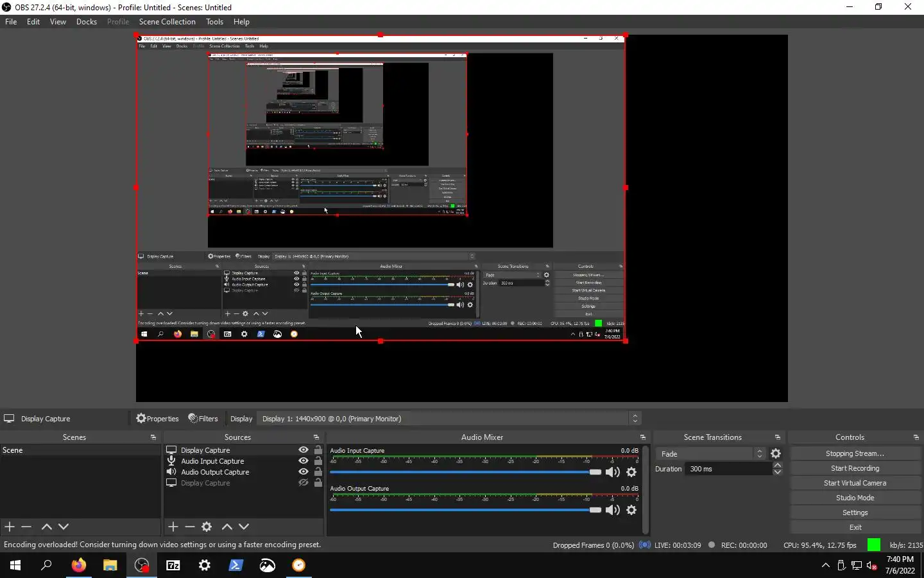The height and width of the screenshot is (578, 924).
Task: Undock the Sources panel
Action: [316, 437]
